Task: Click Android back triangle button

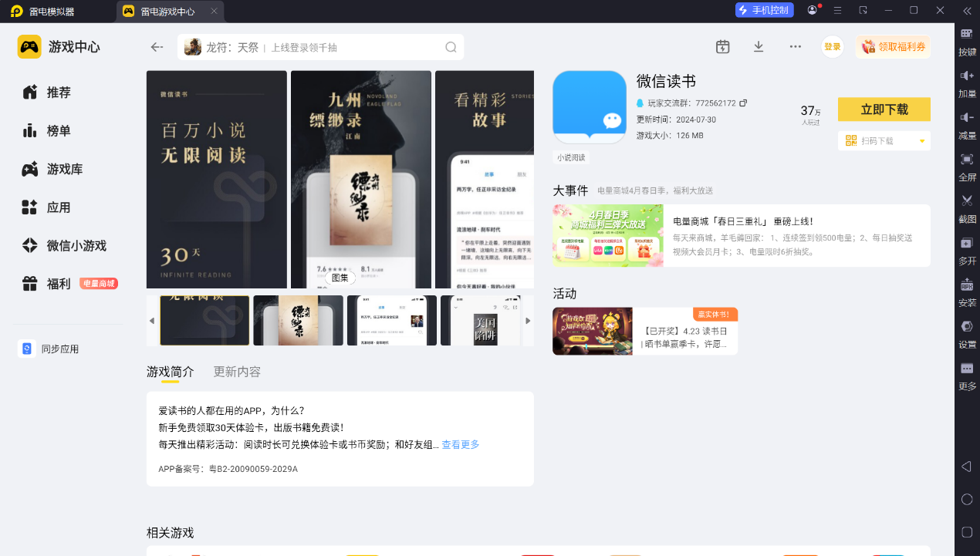Action: pyautogui.click(x=967, y=467)
